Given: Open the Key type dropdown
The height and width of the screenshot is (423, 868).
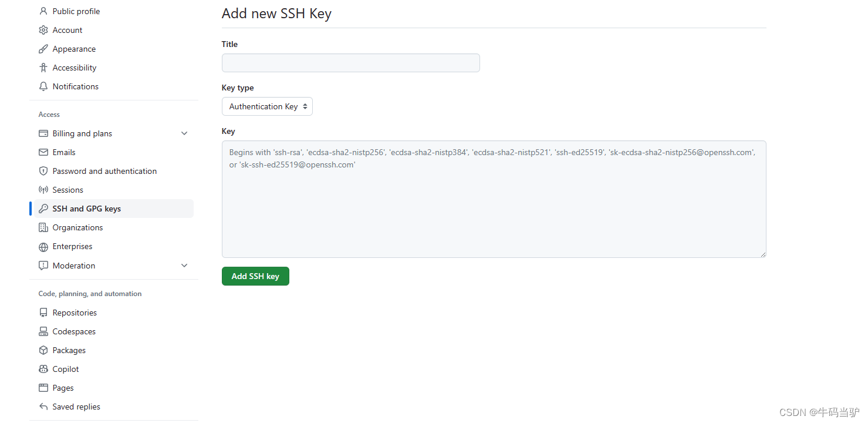Looking at the screenshot, I should (x=267, y=106).
